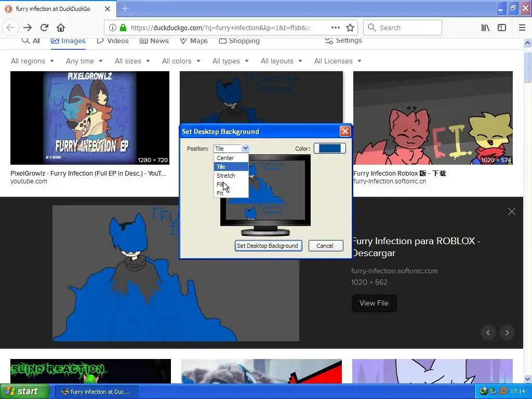Open DuckDuckGo Settings menu
Screen dimensions: 532x399
click(x=343, y=41)
